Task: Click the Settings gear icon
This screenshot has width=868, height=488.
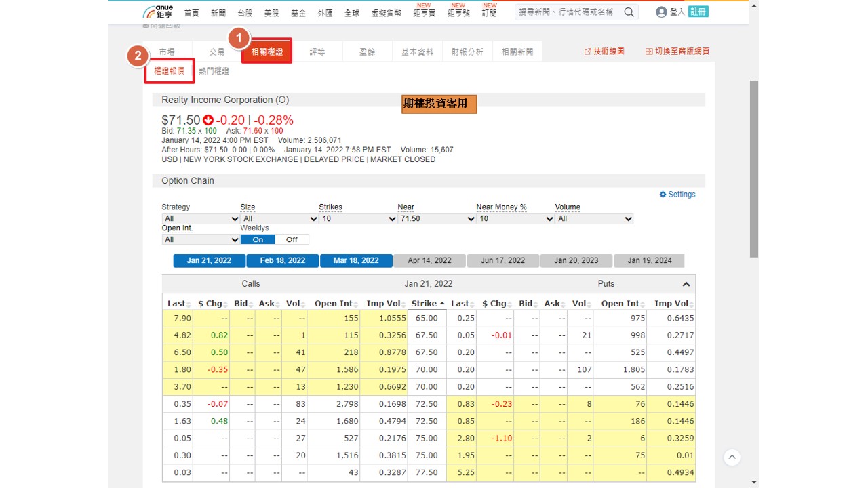Action: click(x=663, y=195)
